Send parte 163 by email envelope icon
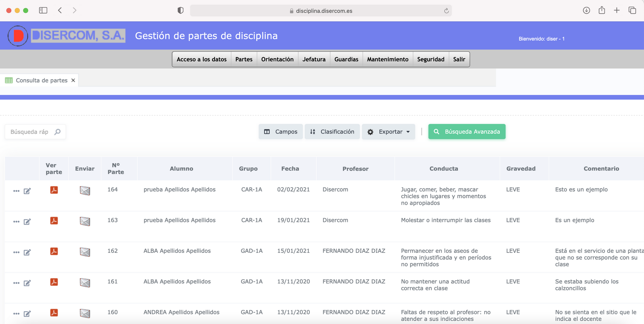Image resolution: width=644 pixels, height=324 pixels. click(85, 221)
